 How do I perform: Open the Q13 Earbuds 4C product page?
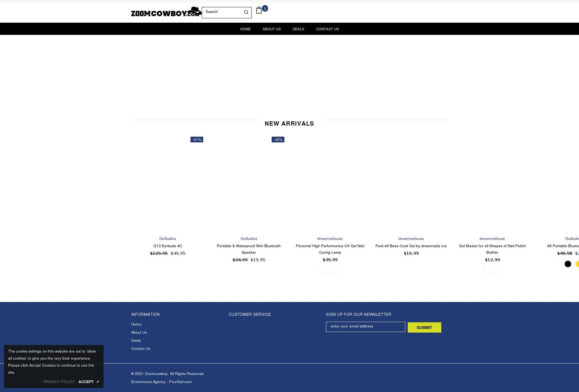coord(167,246)
